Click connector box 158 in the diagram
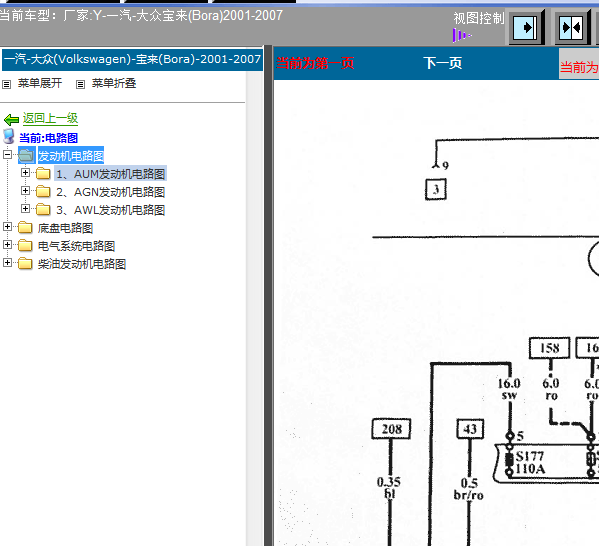 tap(549, 348)
